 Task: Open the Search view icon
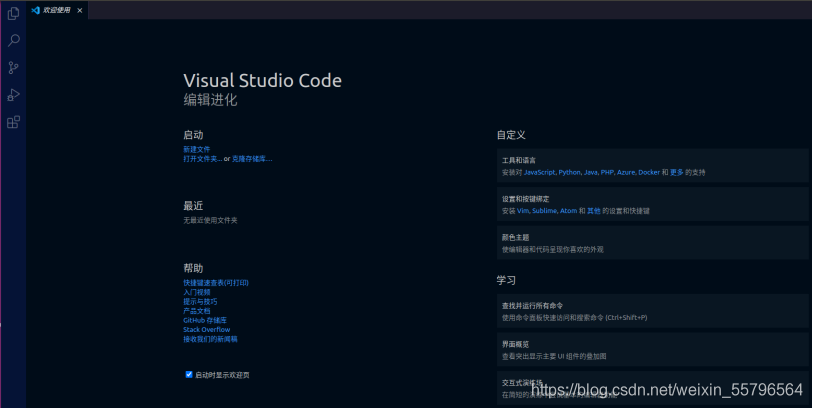(x=13, y=40)
